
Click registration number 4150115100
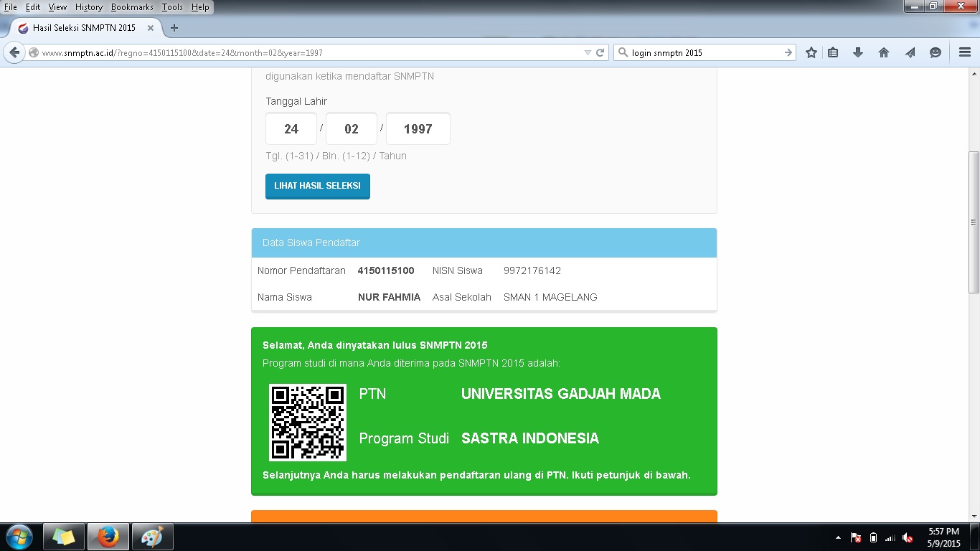pos(386,270)
